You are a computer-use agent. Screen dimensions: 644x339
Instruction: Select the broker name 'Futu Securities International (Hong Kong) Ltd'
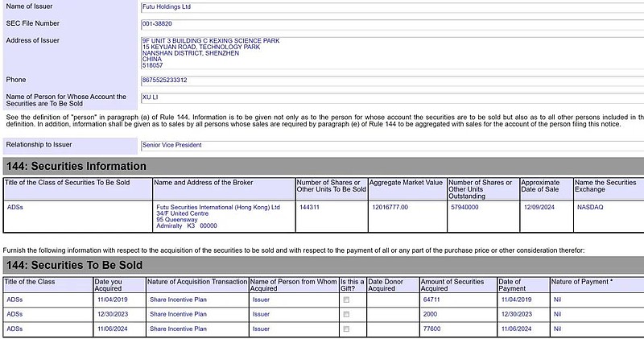(218, 207)
